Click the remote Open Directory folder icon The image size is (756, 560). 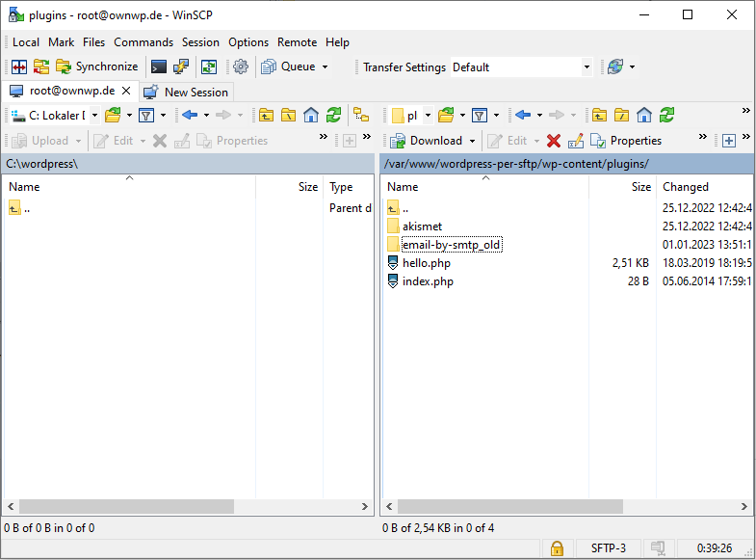pos(446,116)
